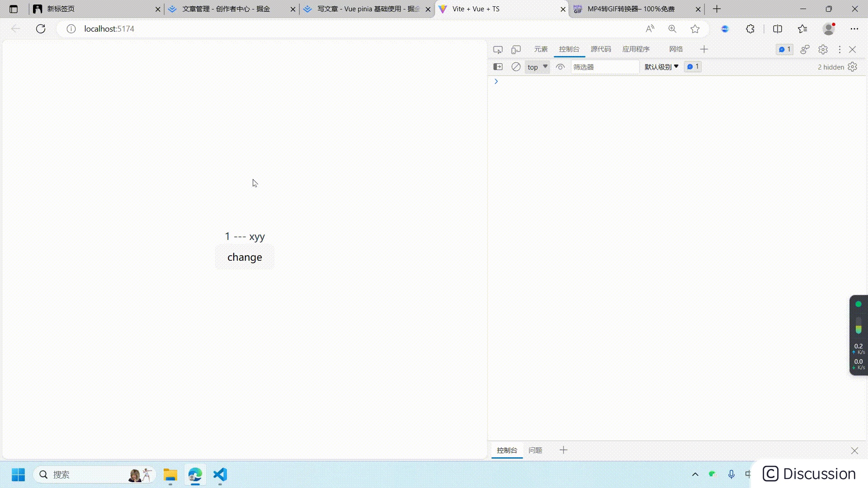The image size is (868, 488).
Task: Open console settings gear next to hidden count
Action: pyautogui.click(x=853, y=67)
